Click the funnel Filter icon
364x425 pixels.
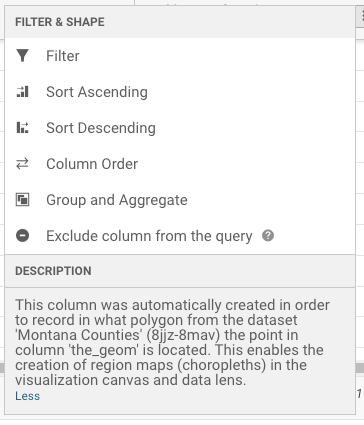tap(22, 56)
